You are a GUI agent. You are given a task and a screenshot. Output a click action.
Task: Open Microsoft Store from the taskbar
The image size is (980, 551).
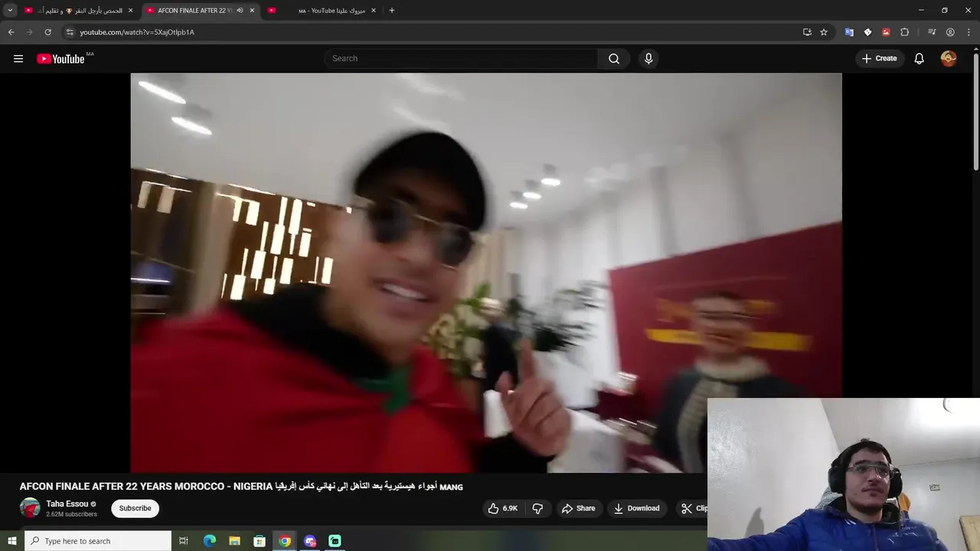pos(260,541)
